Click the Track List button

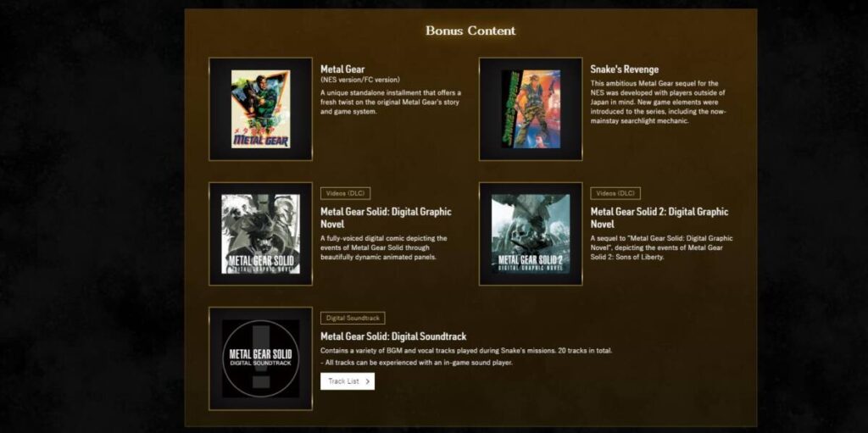(347, 381)
